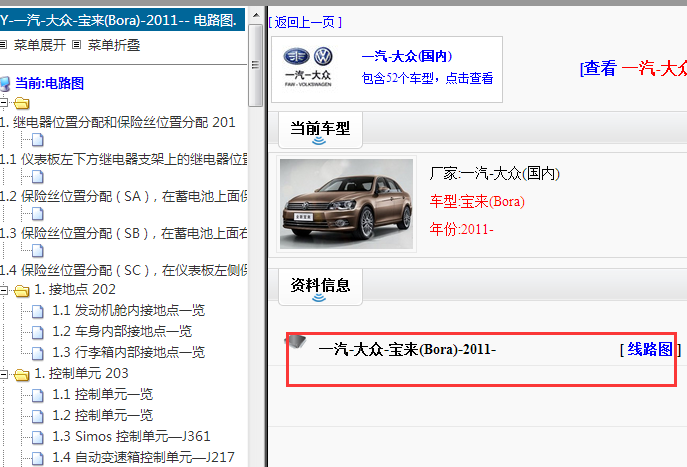
Task: Select the 当前车型 tab header
Action: tap(320, 130)
